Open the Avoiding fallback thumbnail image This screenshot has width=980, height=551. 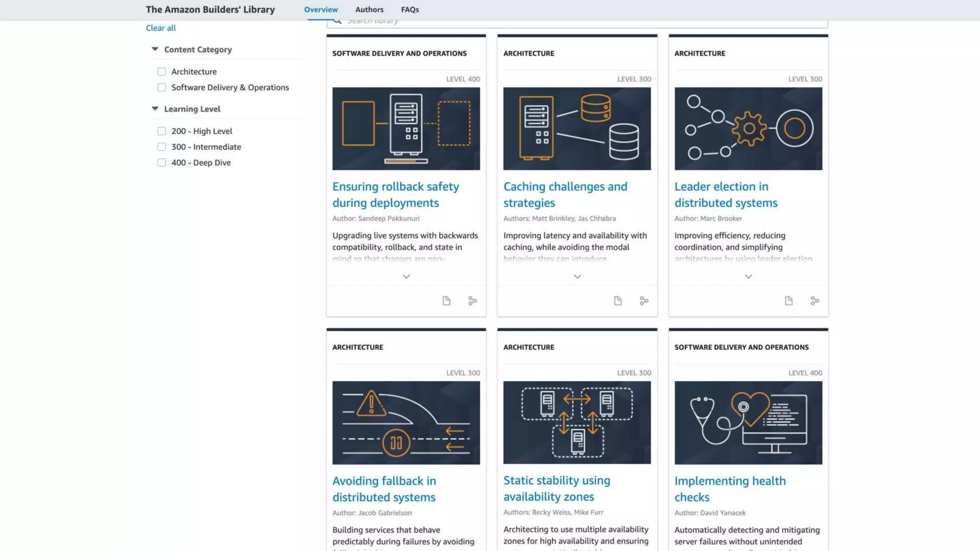click(406, 422)
